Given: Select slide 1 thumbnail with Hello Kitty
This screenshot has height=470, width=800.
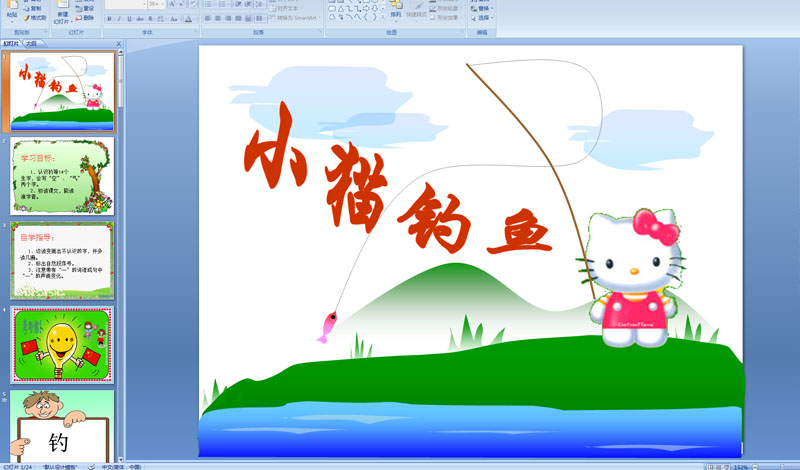Looking at the screenshot, I should pos(62,91).
